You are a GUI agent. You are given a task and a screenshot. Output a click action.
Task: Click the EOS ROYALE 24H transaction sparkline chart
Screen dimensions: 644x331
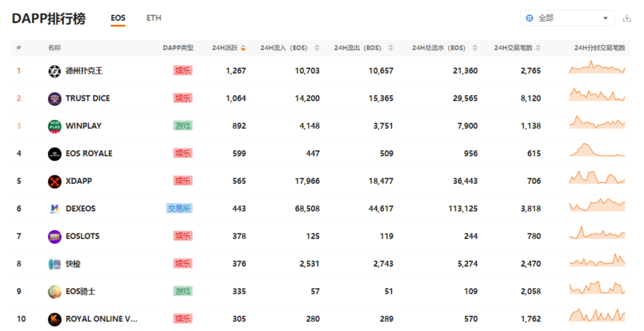click(x=597, y=150)
